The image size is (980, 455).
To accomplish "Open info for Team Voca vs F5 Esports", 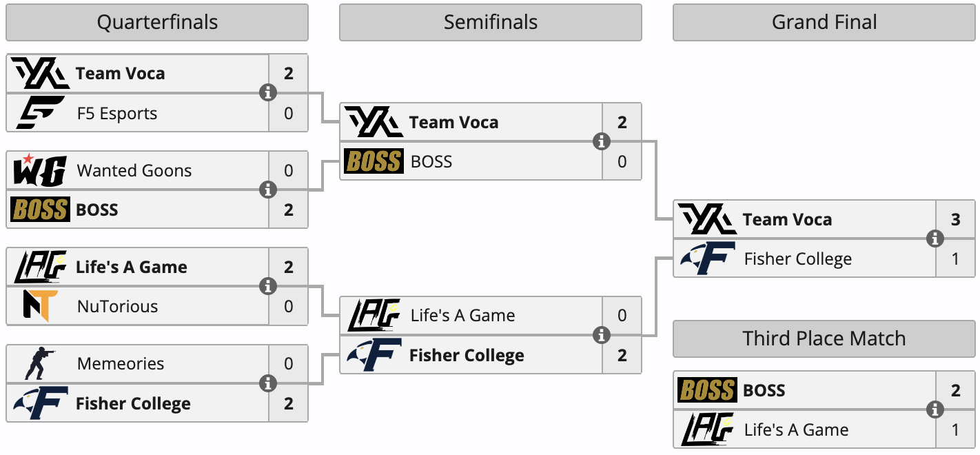I will (268, 92).
